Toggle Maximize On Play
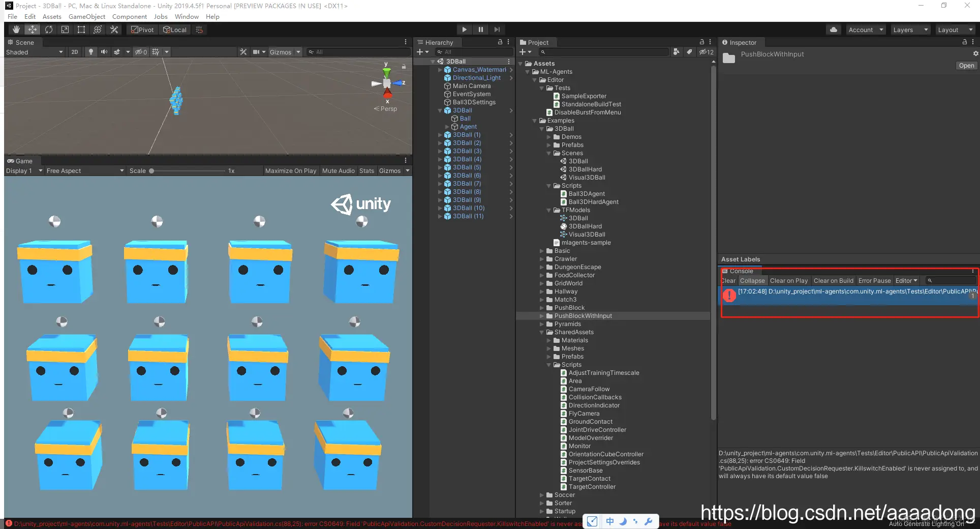Image resolution: width=980 pixels, height=529 pixels. [x=291, y=171]
